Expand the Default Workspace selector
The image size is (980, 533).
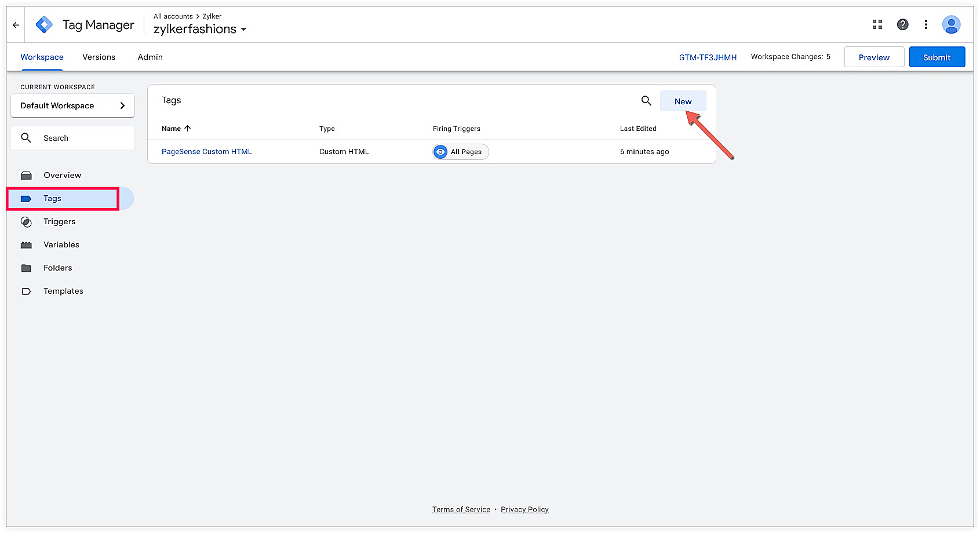[x=72, y=105]
